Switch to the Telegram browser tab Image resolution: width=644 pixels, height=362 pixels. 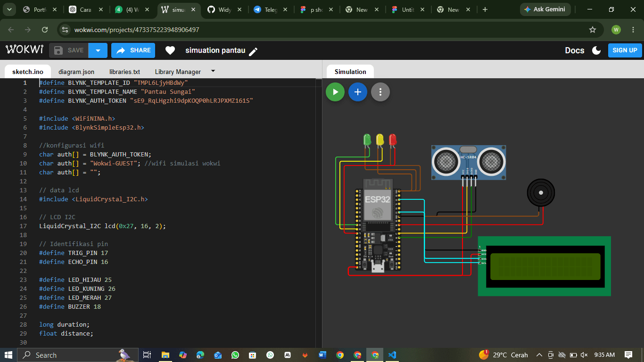tap(270, 9)
